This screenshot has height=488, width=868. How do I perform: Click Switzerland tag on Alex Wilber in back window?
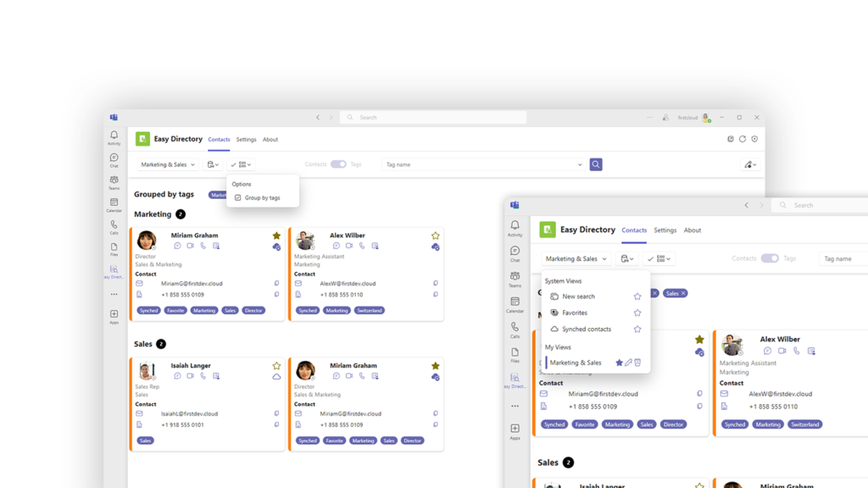coord(370,310)
